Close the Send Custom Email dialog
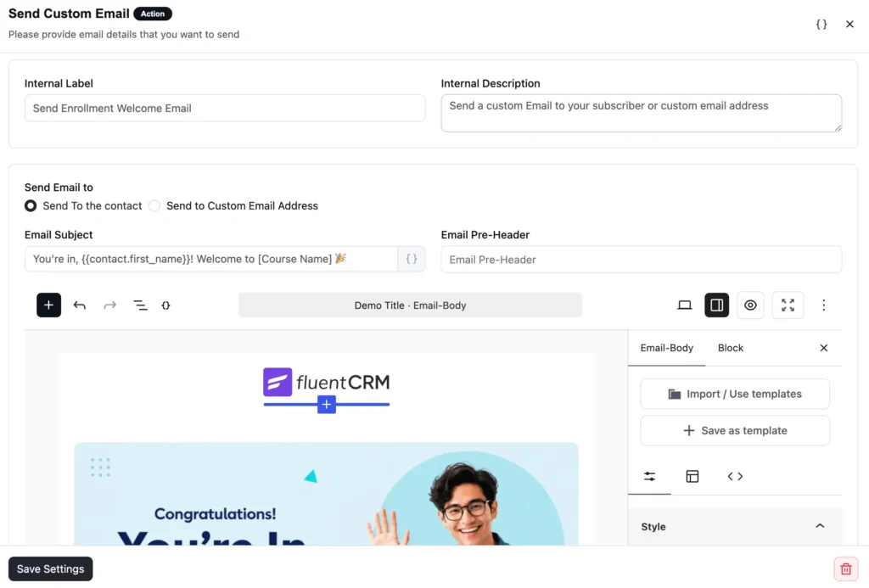The width and height of the screenshot is (869, 588). coord(849,24)
